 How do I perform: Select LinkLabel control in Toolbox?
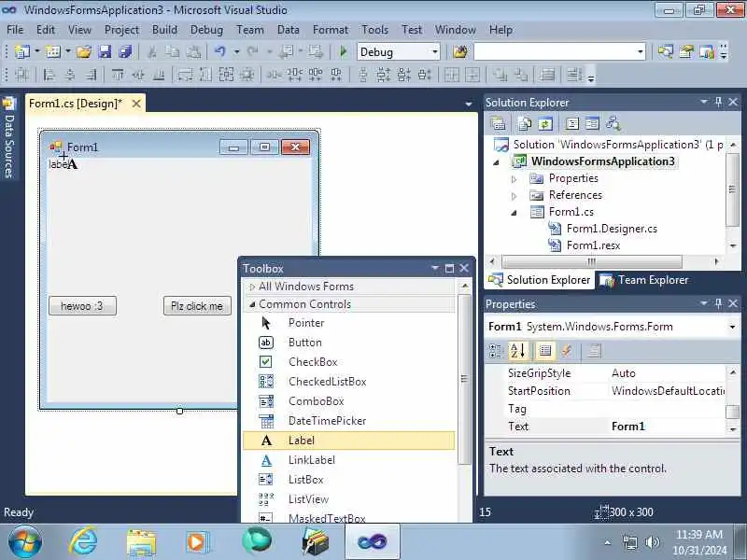pyautogui.click(x=348, y=460)
